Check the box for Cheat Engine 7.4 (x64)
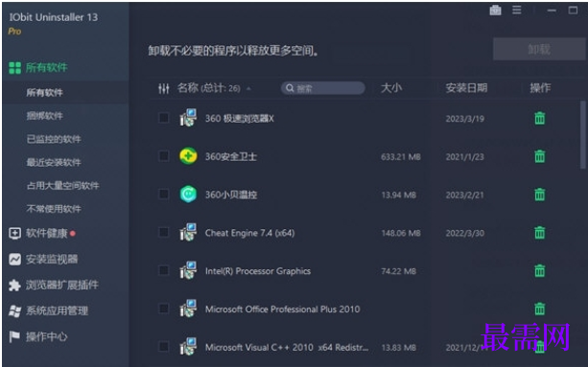The width and height of the screenshot is (588, 367). coord(163,232)
